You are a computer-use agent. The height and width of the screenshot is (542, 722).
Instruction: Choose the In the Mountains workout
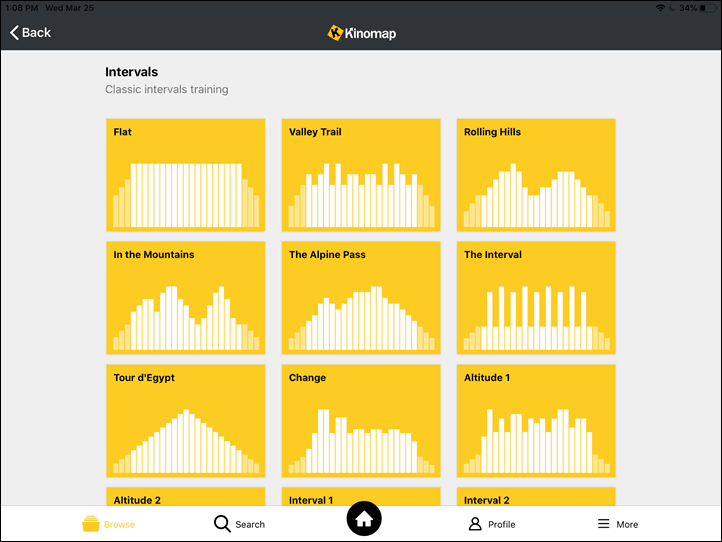pos(186,298)
